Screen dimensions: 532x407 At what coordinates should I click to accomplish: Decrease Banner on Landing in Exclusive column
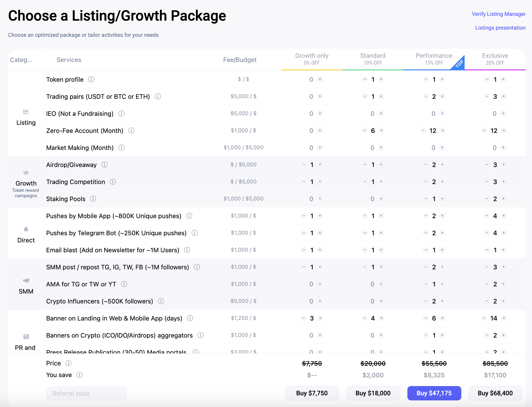484,318
